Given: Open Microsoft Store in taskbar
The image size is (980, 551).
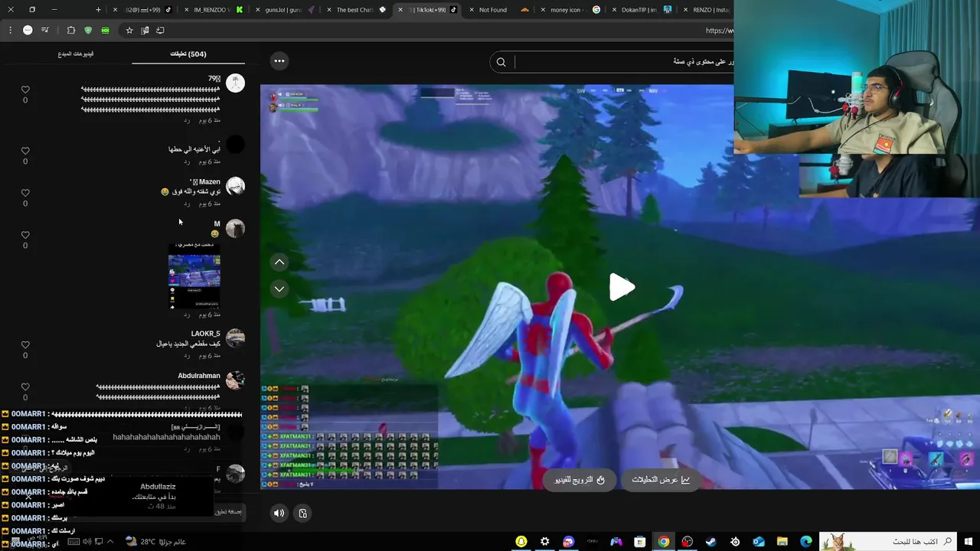Looking at the screenshot, I should tap(640, 542).
